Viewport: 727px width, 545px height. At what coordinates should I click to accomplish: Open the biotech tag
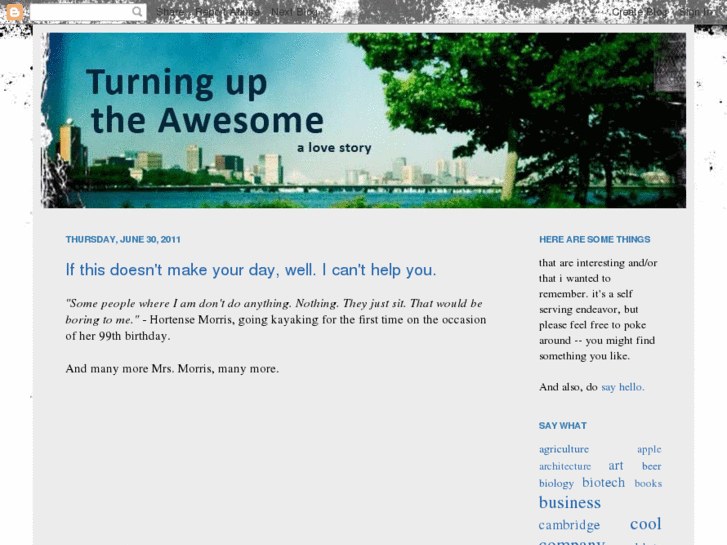point(603,482)
